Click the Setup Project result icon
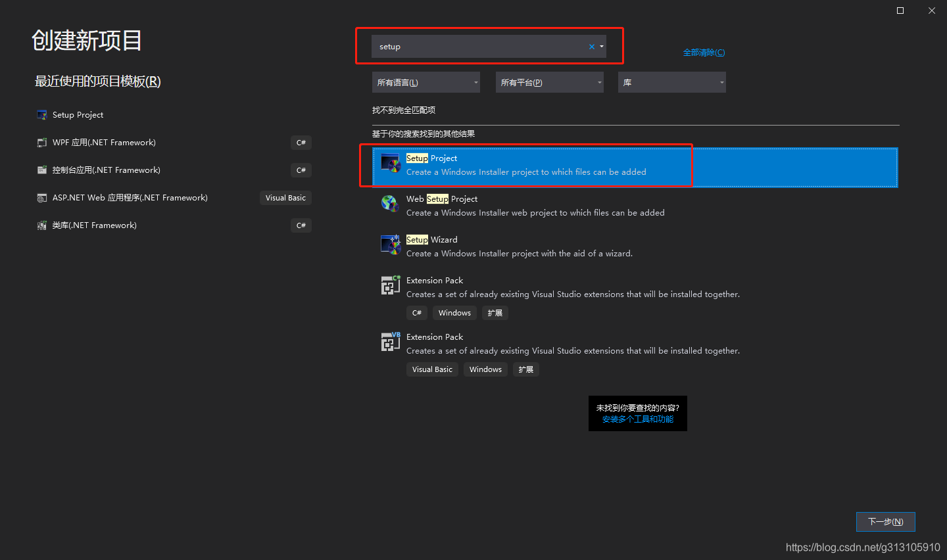 click(x=391, y=164)
